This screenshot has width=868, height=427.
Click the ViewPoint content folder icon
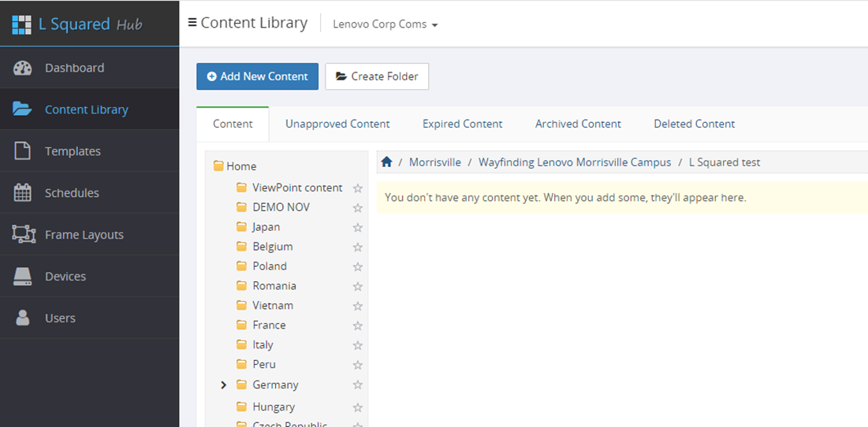(241, 188)
